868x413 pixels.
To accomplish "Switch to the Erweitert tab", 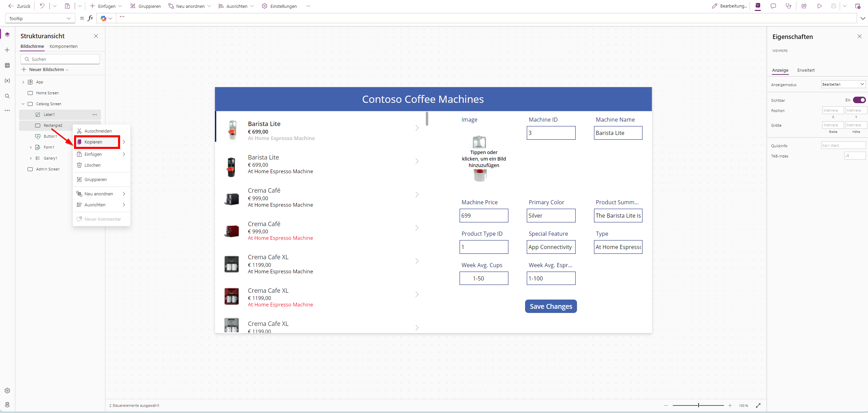I will (806, 70).
